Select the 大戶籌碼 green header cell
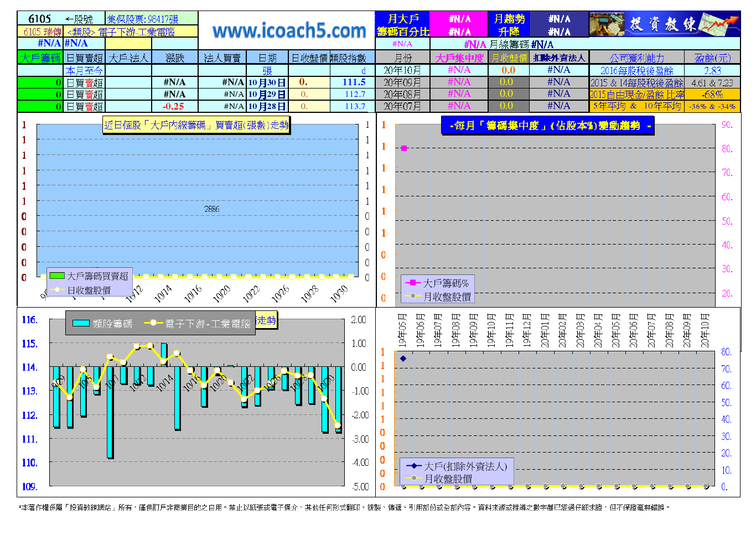Screen dimensions: 756x535 tap(40, 58)
